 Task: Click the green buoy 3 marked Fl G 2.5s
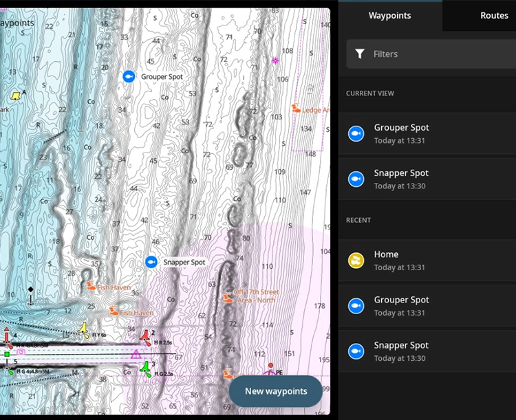(x=145, y=368)
